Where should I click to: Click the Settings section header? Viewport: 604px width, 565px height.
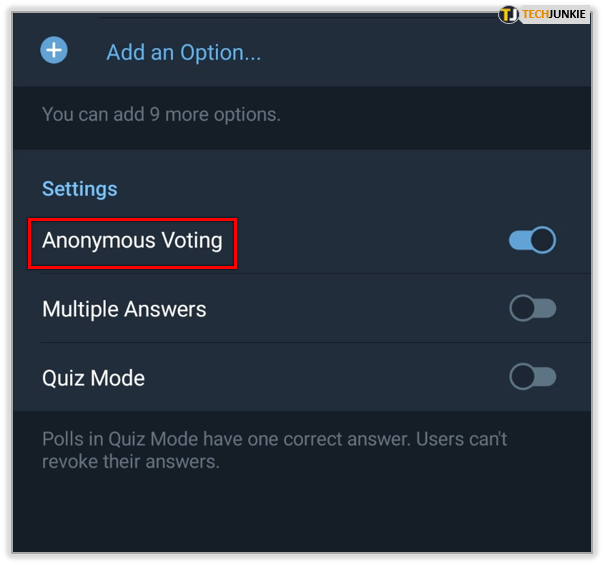[x=79, y=189]
